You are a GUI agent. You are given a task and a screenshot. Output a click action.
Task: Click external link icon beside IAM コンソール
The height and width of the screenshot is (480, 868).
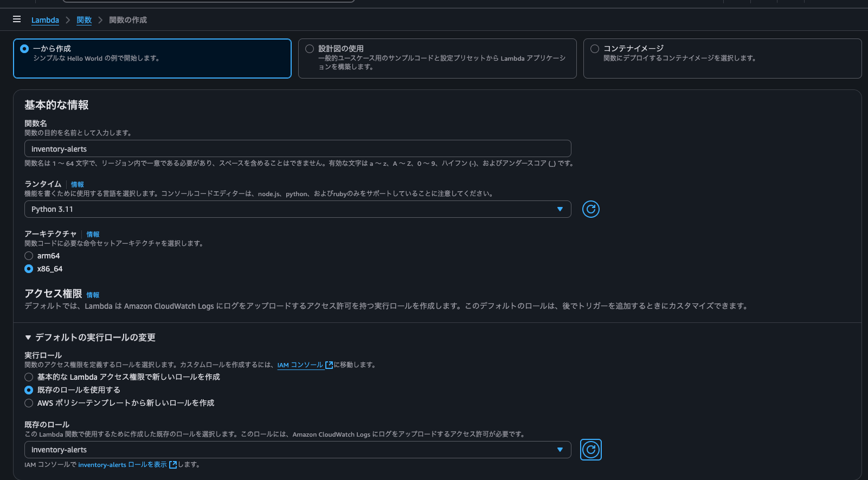329,365
